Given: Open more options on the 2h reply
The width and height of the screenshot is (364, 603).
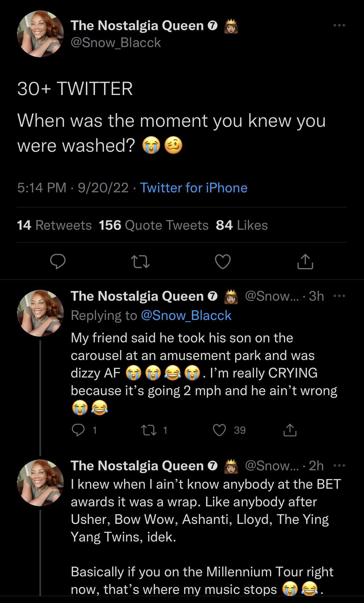Looking at the screenshot, I should coord(340,466).
